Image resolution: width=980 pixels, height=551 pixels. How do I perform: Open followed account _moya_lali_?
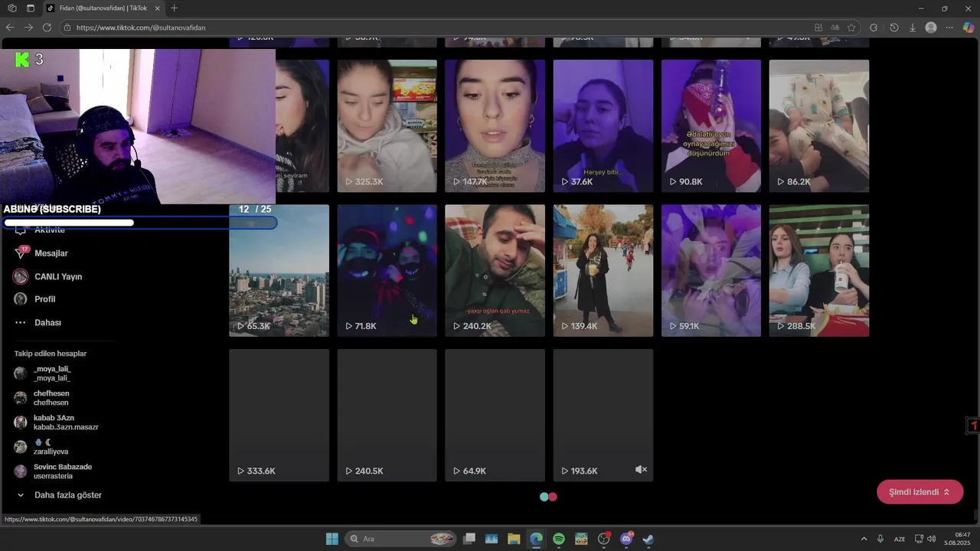pos(51,373)
